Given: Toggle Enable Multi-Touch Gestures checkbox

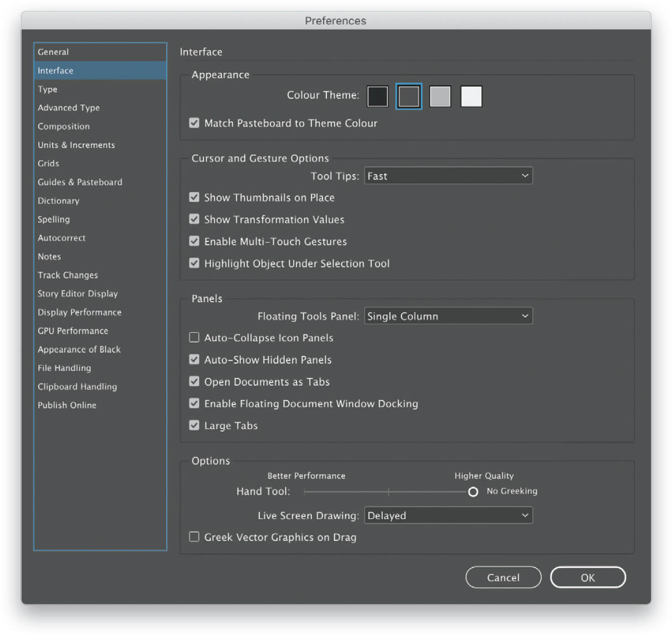Looking at the screenshot, I should [x=194, y=241].
